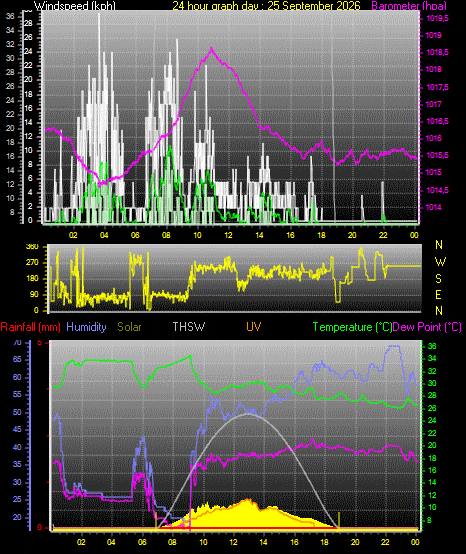Click the '55' humidity axis value

click(x=17, y=395)
